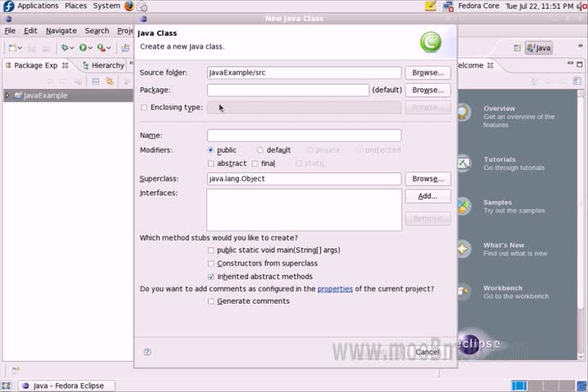Click the What's New star icon

point(464,249)
